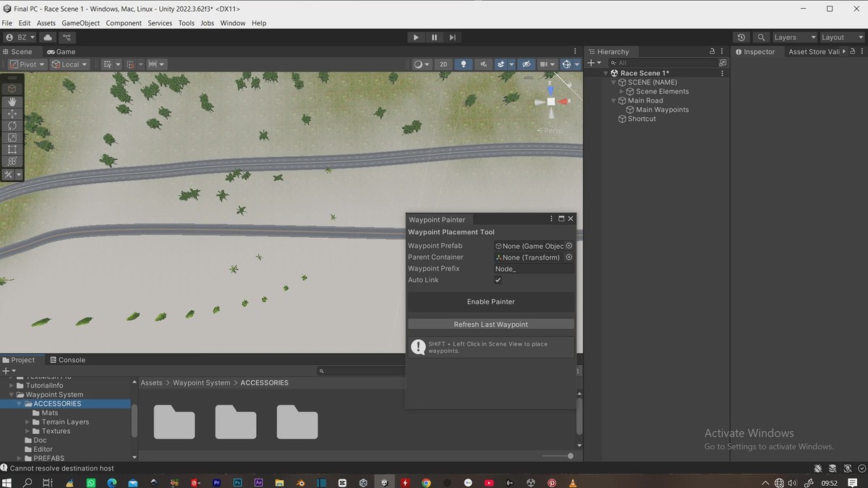Switch to the Console tab
The image size is (868, 488).
(67, 360)
